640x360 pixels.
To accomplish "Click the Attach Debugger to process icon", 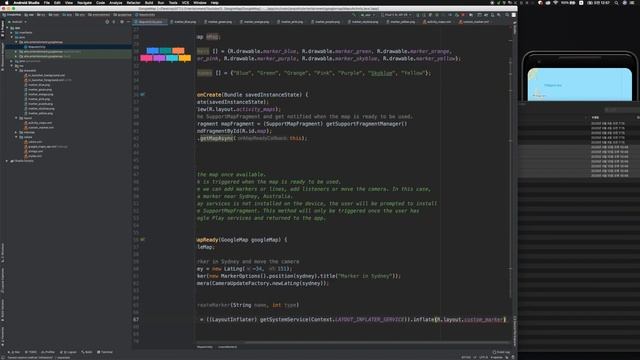I will coord(457,15).
